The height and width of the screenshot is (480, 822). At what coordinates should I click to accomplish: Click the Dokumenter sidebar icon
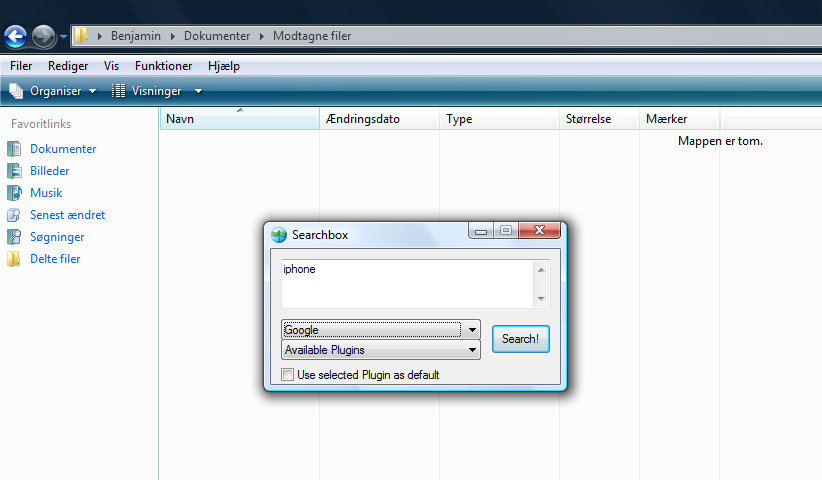tap(14, 149)
